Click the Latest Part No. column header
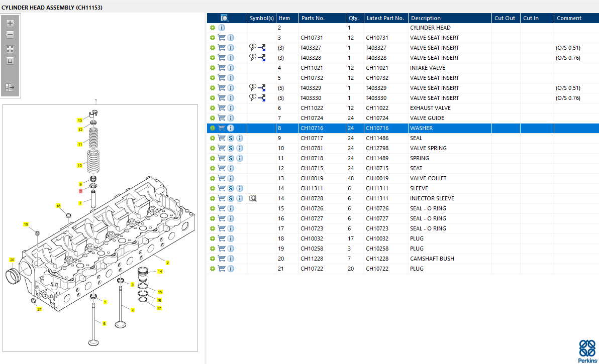 tap(385, 18)
